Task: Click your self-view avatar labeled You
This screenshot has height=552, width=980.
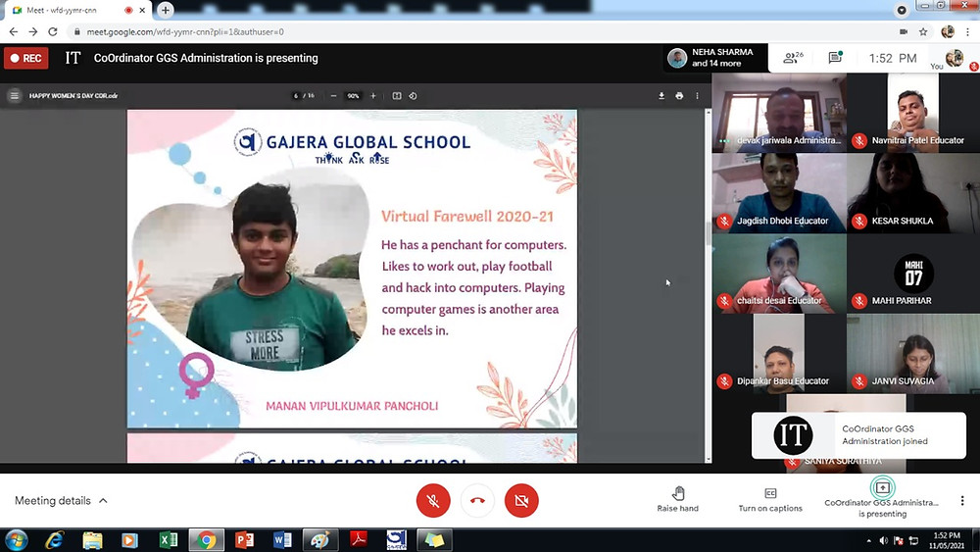Action: point(954,58)
